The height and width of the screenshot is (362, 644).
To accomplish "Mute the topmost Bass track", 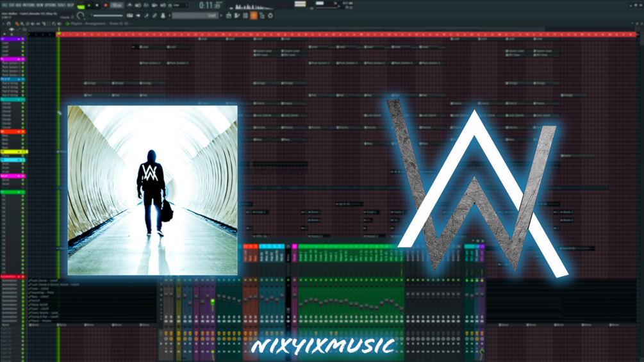I will tap(22, 136).
